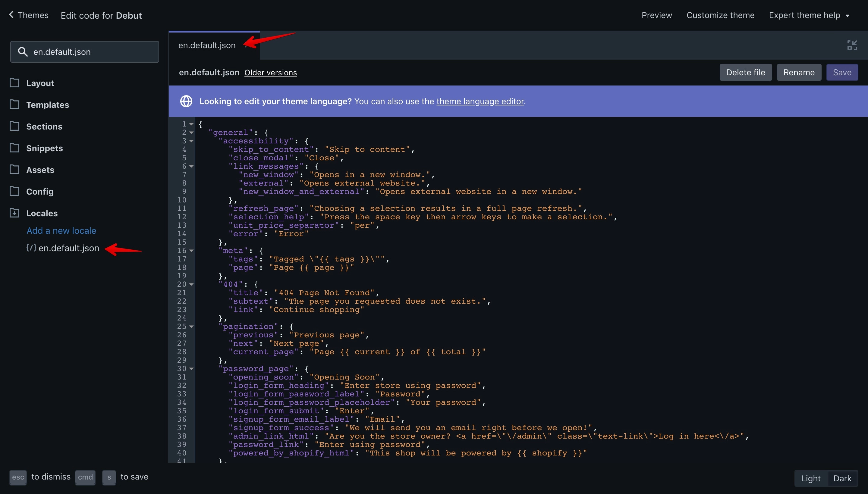Click the "Opening Soon" value on line 31
Viewport: 868px width, 494px height.
pyautogui.click(x=344, y=377)
